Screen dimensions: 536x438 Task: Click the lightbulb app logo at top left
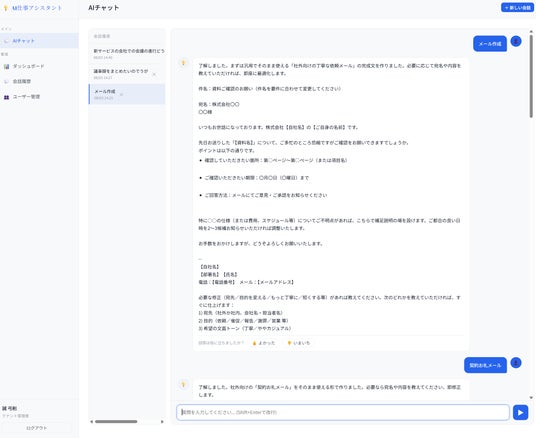point(5,8)
